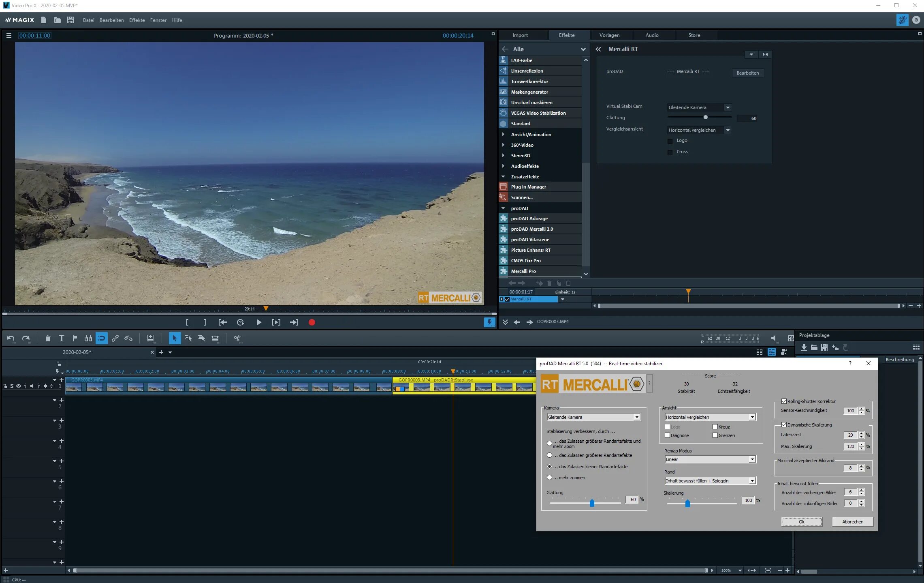Image resolution: width=924 pixels, height=583 pixels.
Task: Switch to the Vorlagen tab
Action: [x=609, y=35]
